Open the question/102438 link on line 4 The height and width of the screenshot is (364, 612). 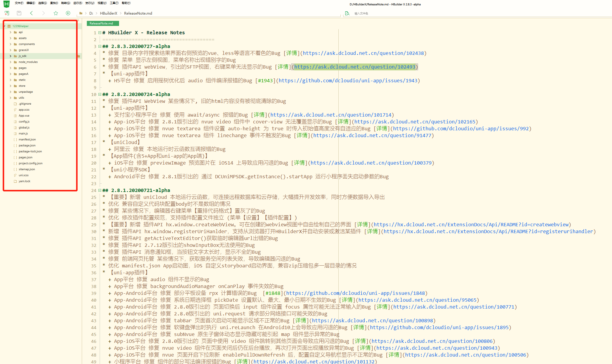point(363,53)
